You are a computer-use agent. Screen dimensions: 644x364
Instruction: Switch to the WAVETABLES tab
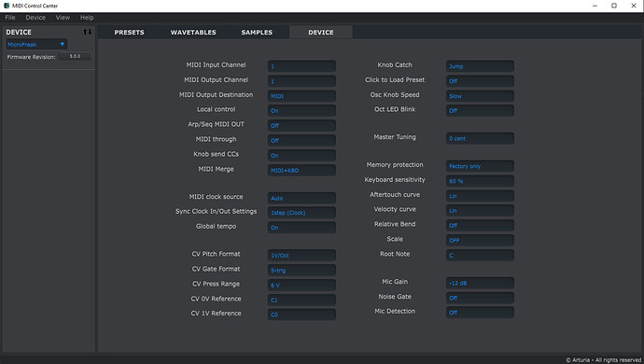pyautogui.click(x=193, y=32)
